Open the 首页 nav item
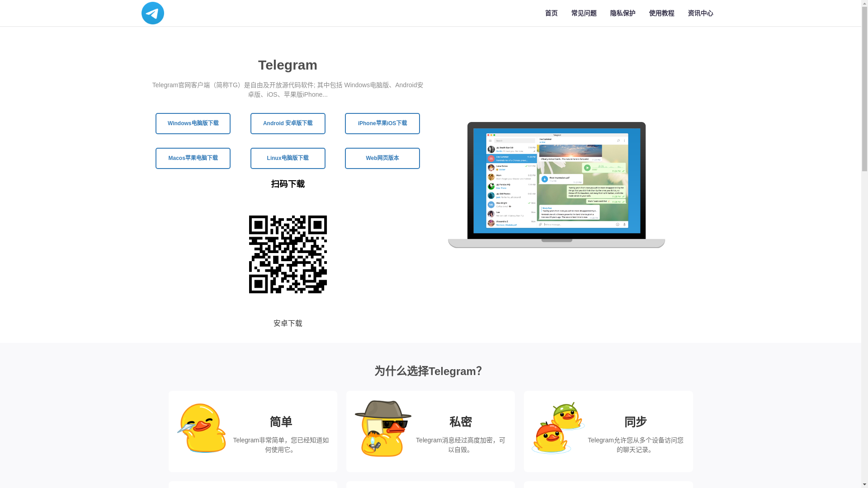This screenshot has height=488, width=868. (551, 14)
